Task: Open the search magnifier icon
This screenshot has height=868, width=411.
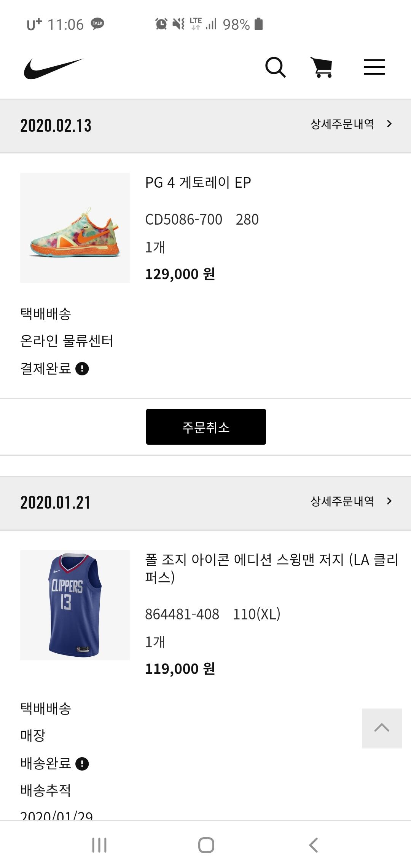Action: tap(275, 67)
